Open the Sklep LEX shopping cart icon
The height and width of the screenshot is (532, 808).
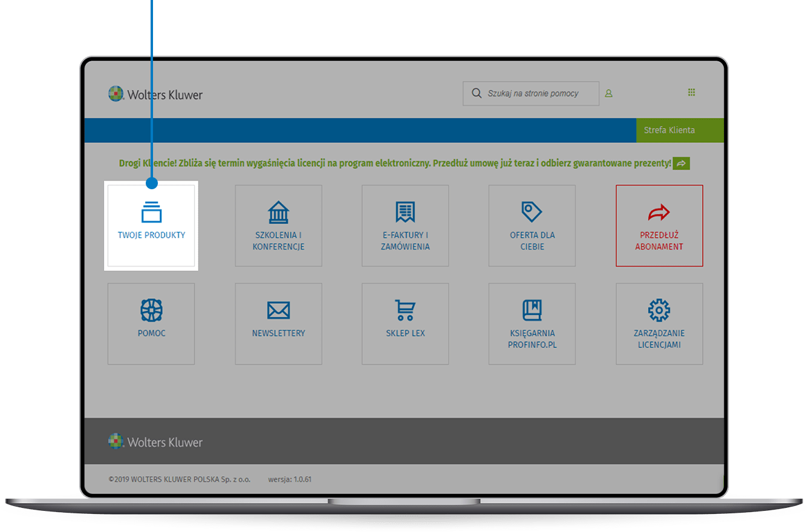(405, 310)
